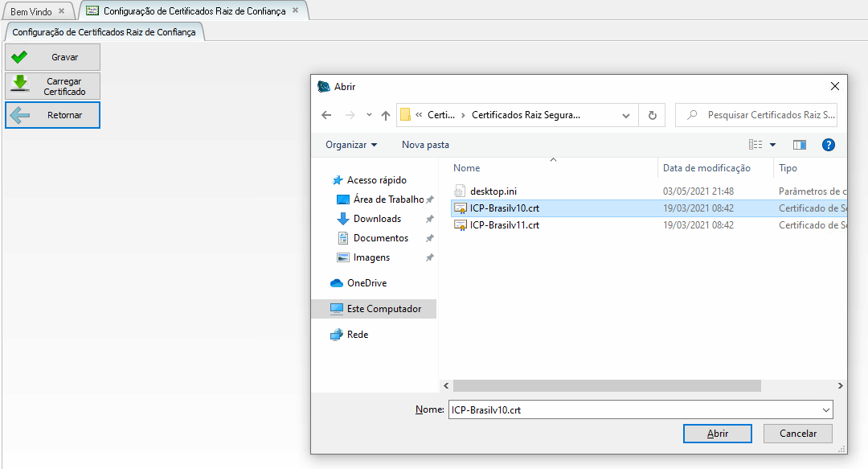Expand the Organizar dropdown menu
The height and width of the screenshot is (469, 868).
(x=351, y=145)
